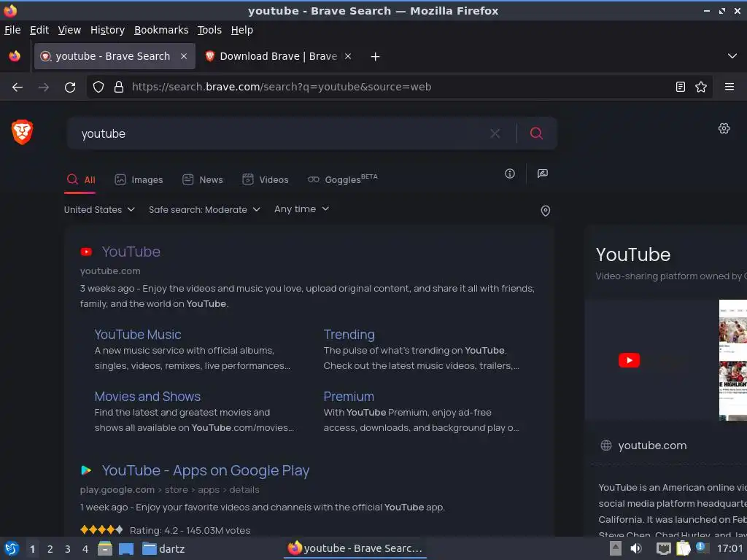Screen dimensions: 747x560
Task: Open the volume speaker tray icon
Action: coord(636,548)
